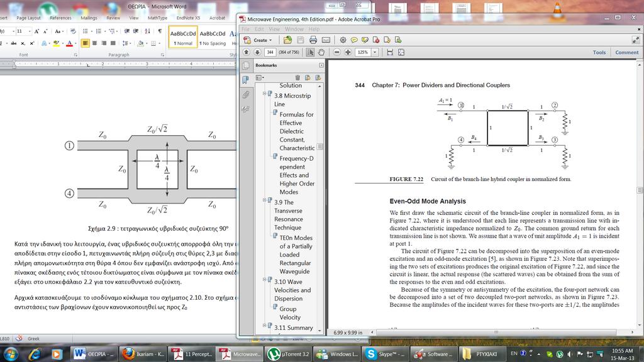Open the Comment pane in Acrobat

(627, 53)
